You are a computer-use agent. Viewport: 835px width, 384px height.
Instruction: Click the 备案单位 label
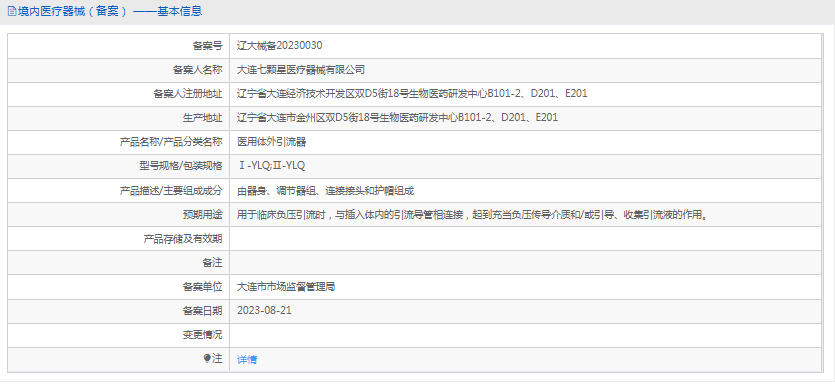click(x=202, y=287)
